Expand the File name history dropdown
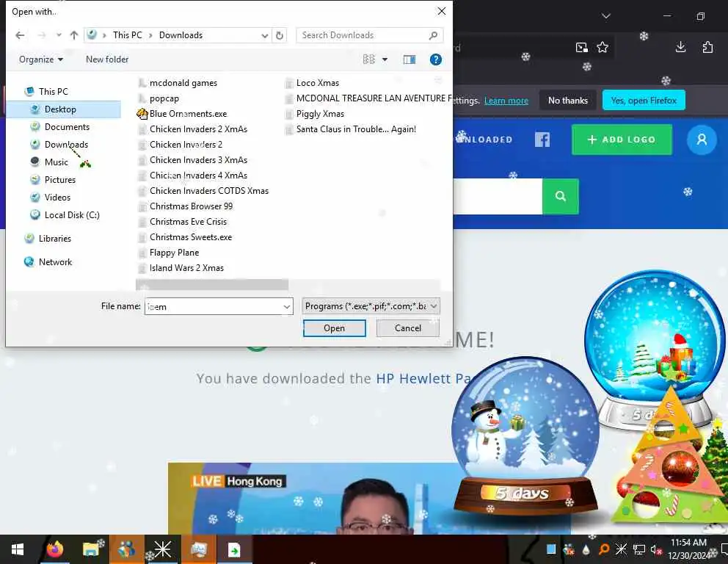The height and width of the screenshot is (564, 728). pos(287,307)
